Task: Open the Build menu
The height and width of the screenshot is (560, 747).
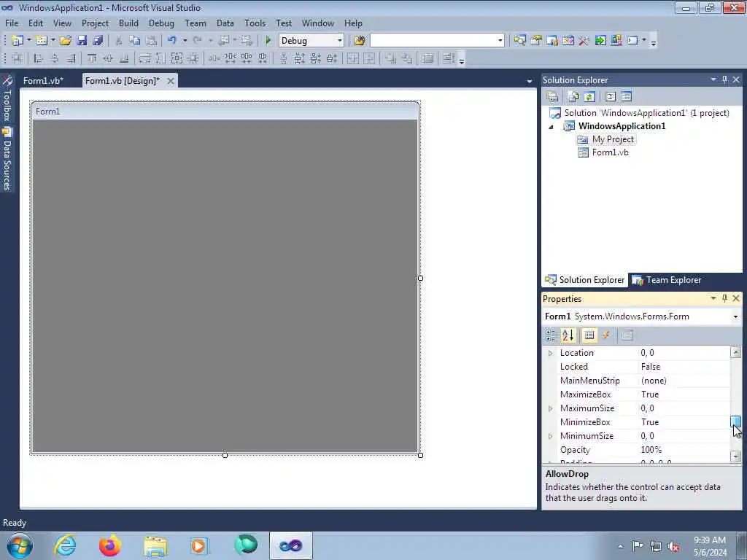Action: tap(128, 23)
